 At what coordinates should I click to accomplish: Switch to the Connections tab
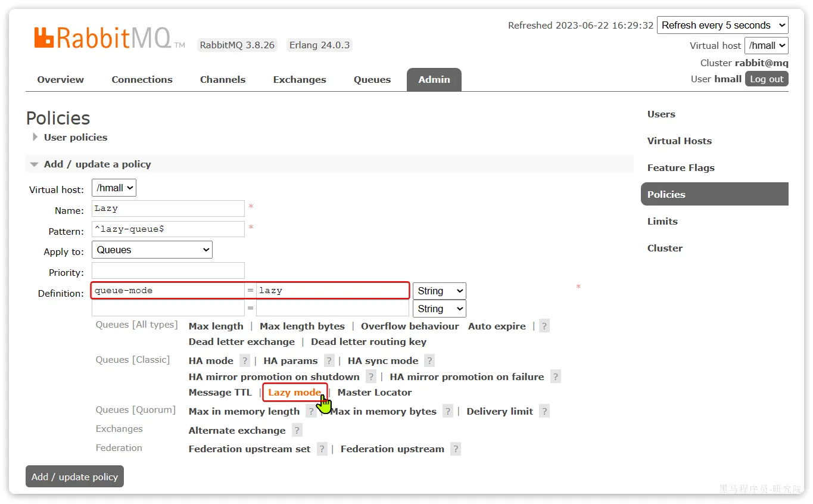pos(142,79)
